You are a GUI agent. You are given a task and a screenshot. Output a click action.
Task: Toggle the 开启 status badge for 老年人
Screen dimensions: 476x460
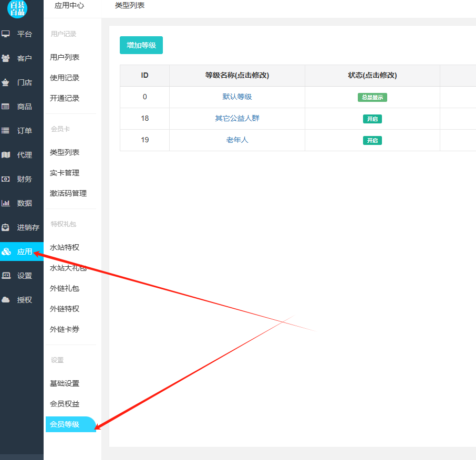click(372, 141)
